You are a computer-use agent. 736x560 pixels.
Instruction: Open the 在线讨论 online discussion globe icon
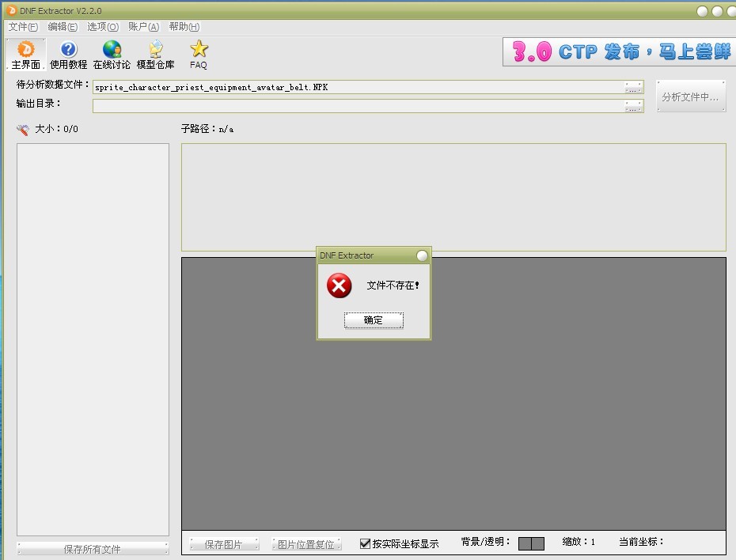pyautogui.click(x=112, y=55)
